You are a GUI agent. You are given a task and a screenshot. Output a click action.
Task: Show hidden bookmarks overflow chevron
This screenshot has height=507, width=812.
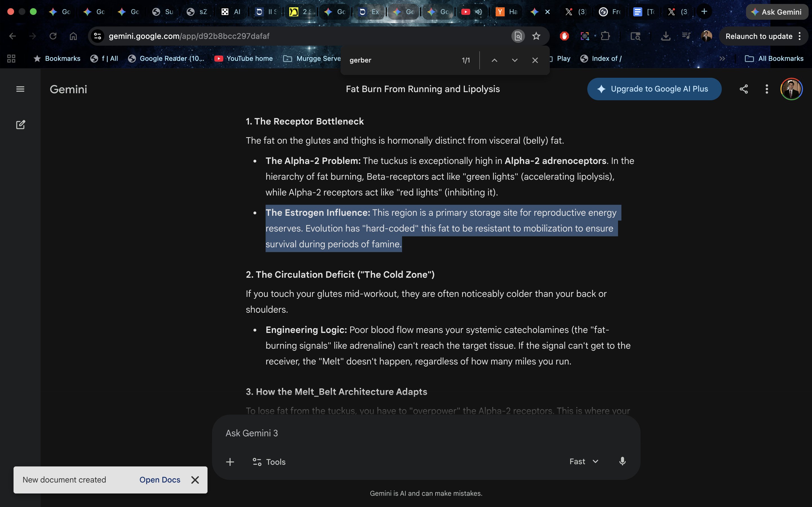coord(722,59)
